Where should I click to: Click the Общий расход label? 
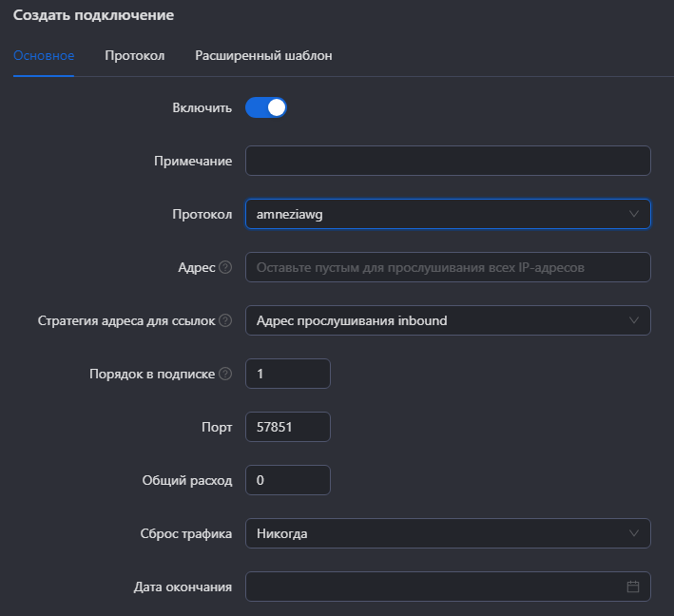(x=187, y=480)
